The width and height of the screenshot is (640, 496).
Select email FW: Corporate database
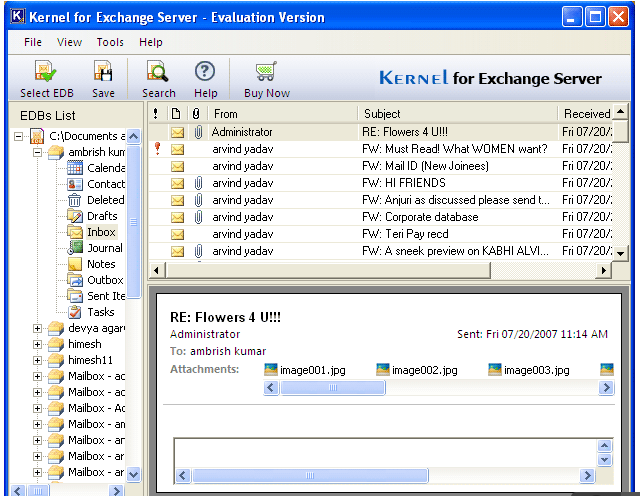click(380, 217)
